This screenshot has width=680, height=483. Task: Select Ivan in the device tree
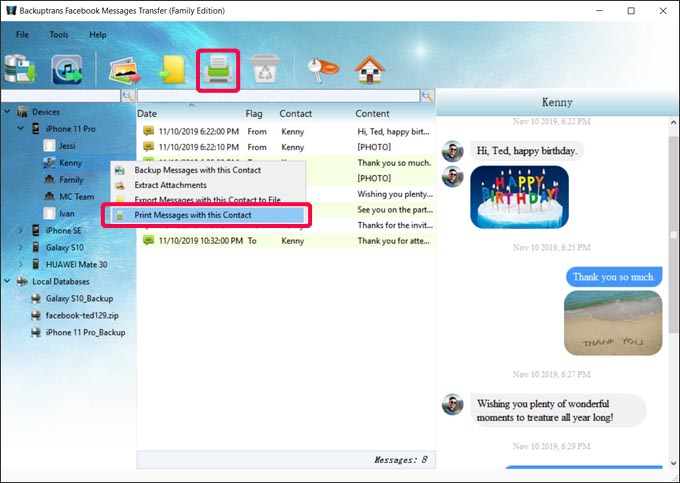66,213
